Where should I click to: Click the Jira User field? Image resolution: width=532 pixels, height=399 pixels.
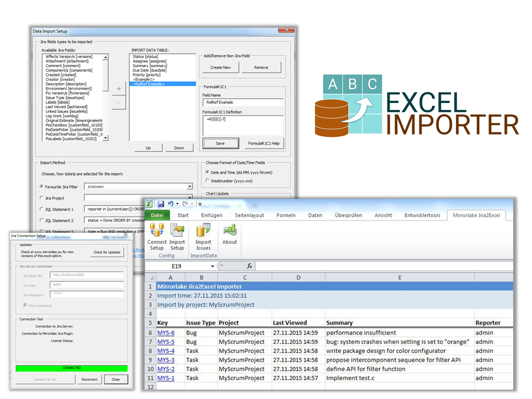point(86,285)
